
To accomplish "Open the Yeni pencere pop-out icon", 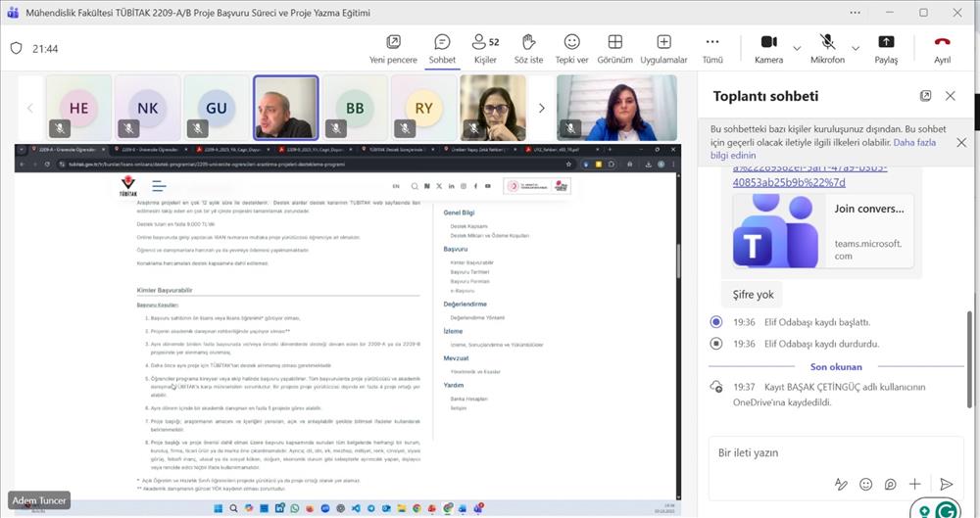I will [393, 42].
